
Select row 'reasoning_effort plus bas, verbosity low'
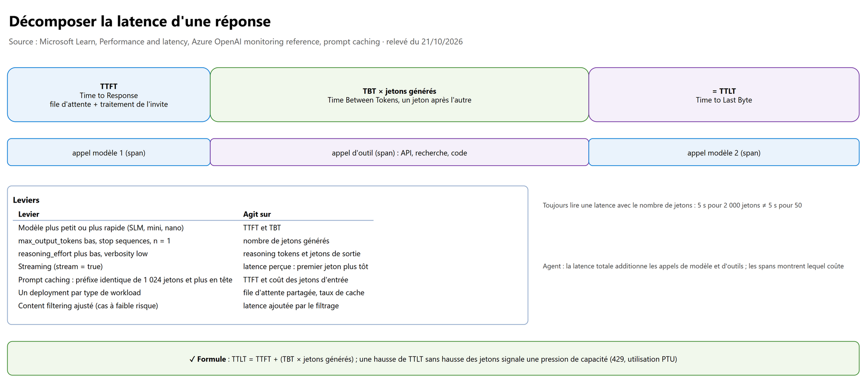click(x=193, y=254)
